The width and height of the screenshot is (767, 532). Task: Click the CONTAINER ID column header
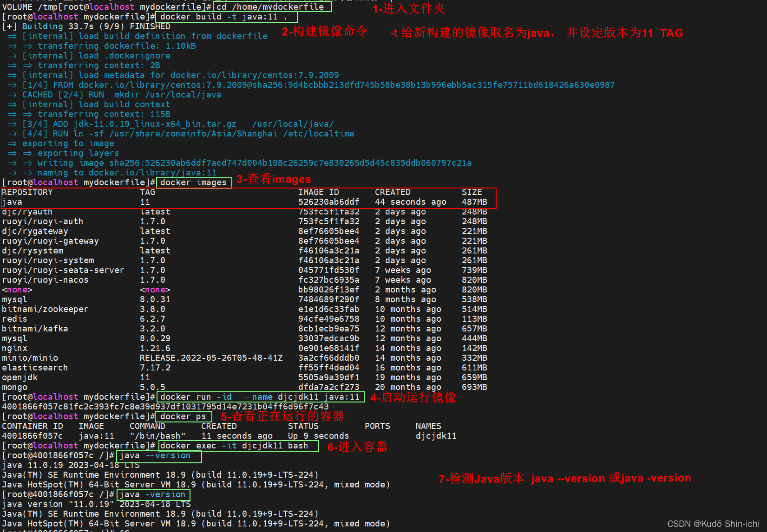(x=33, y=426)
